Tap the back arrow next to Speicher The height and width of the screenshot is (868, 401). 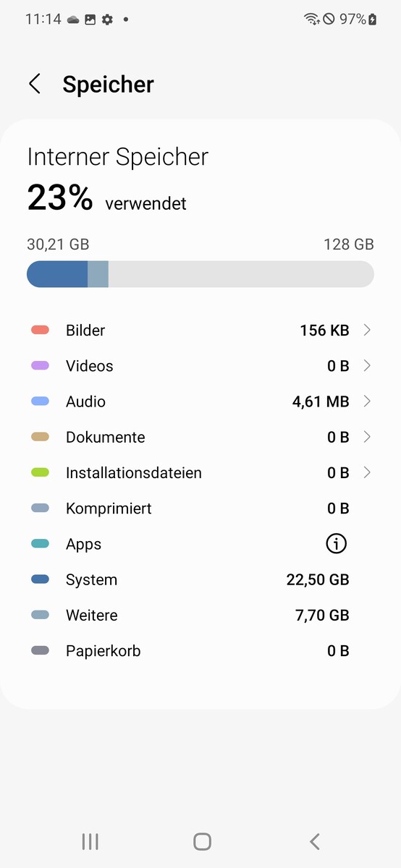tap(34, 84)
